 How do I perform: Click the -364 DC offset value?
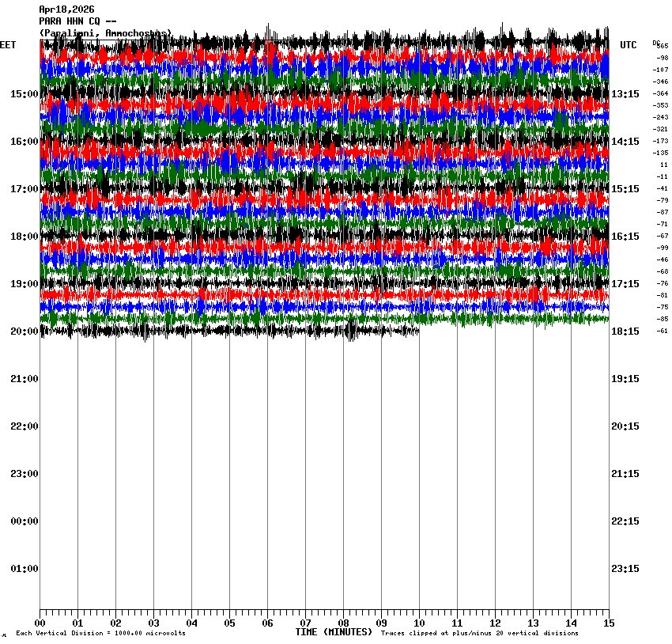[661, 93]
